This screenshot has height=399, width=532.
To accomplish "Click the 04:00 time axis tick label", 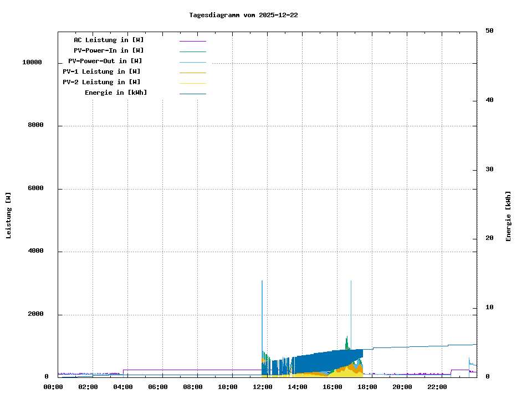I will (x=122, y=387).
